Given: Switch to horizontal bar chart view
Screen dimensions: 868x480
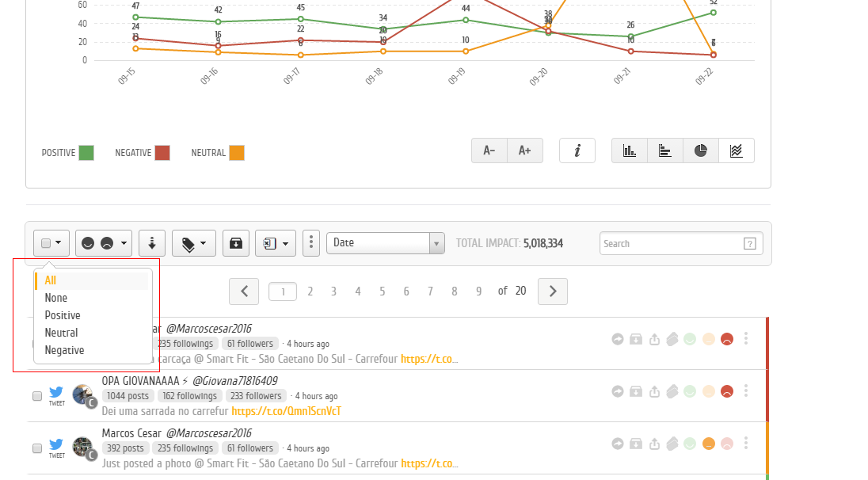Looking at the screenshot, I should pos(664,150).
